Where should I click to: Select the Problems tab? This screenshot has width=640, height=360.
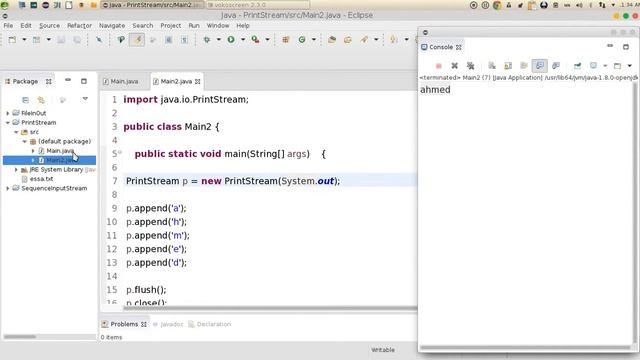(124, 324)
